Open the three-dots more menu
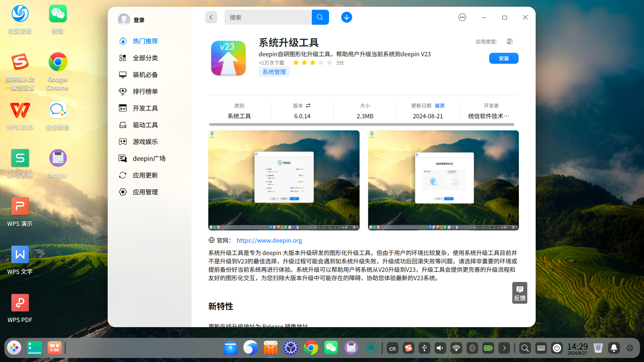 pos(462,17)
